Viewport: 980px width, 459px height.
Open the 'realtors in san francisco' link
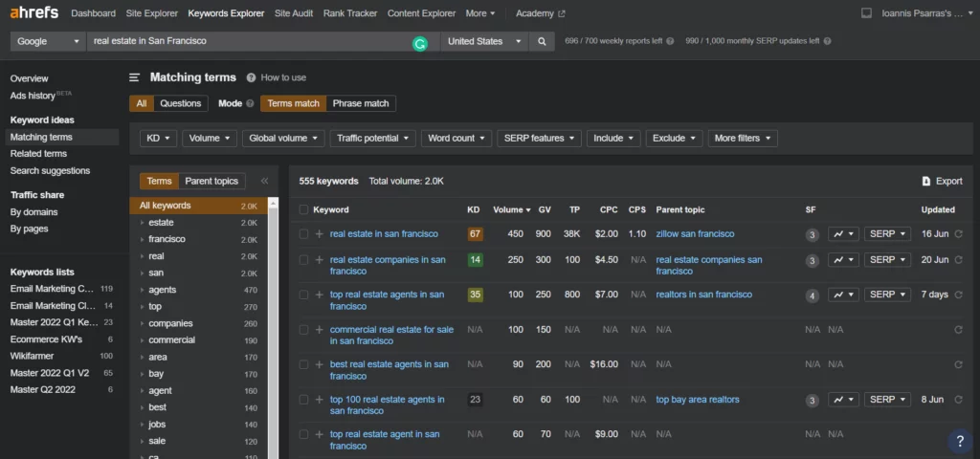tap(703, 295)
